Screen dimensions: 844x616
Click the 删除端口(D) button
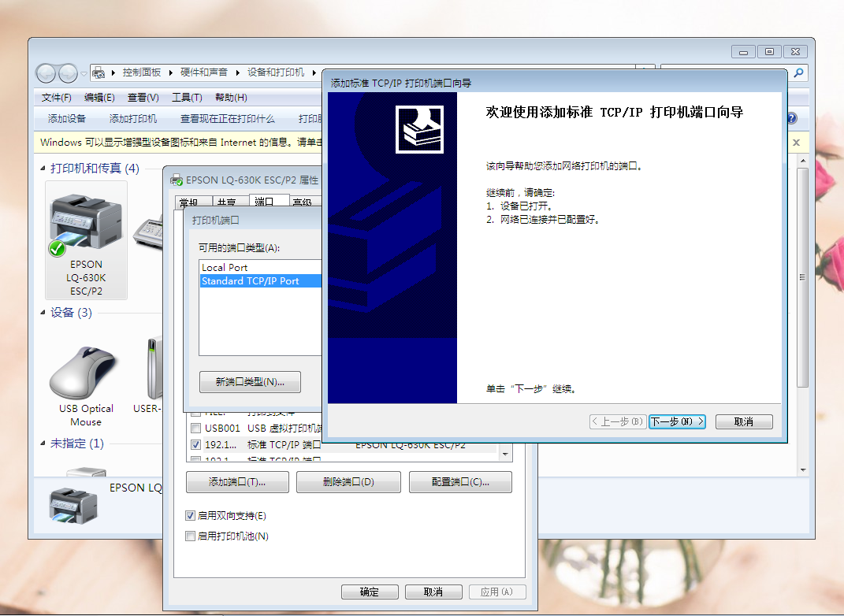coord(349,482)
